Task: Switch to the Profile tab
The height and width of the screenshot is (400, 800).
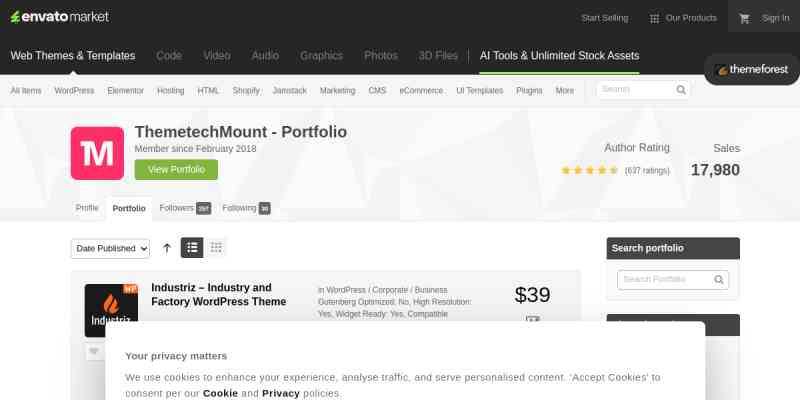Action: [x=87, y=208]
